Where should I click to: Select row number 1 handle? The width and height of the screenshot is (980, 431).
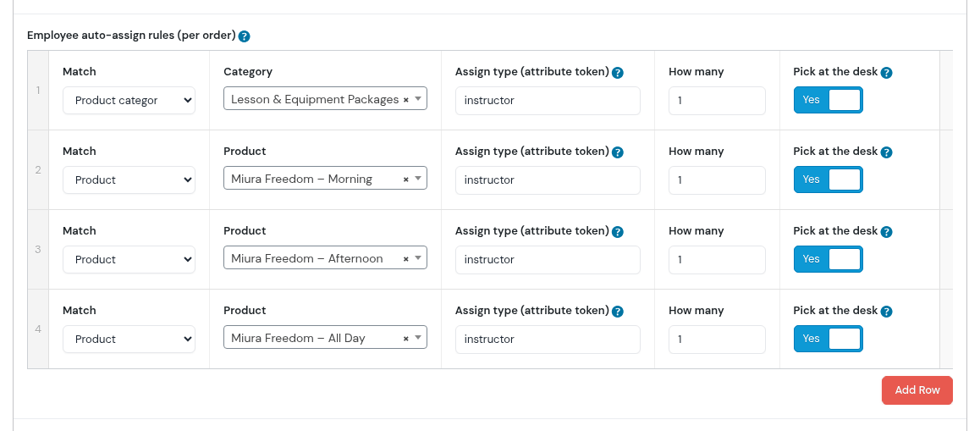[x=38, y=90]
